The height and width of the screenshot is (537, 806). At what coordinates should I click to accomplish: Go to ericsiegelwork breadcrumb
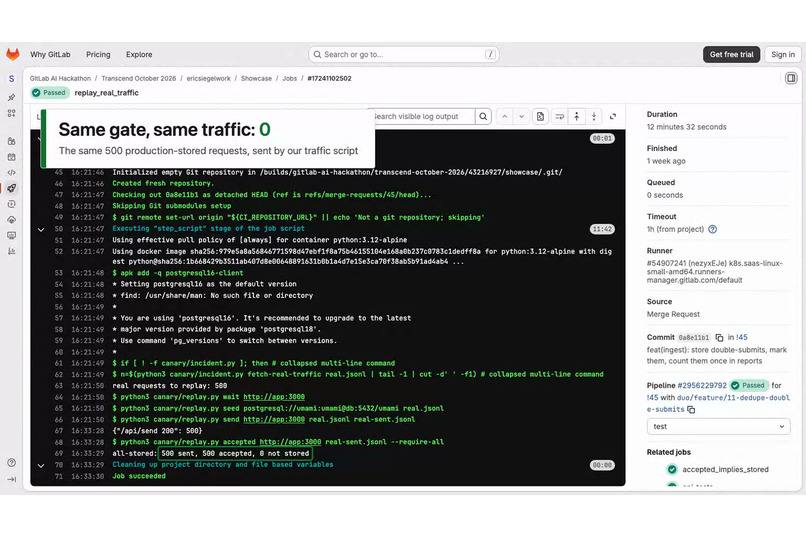pos(208,79)
